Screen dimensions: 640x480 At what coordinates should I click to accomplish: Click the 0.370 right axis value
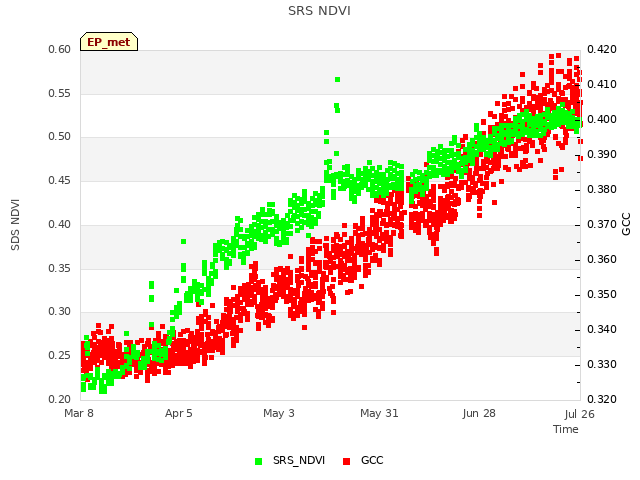pyautogui.click(x=602, y=224)
